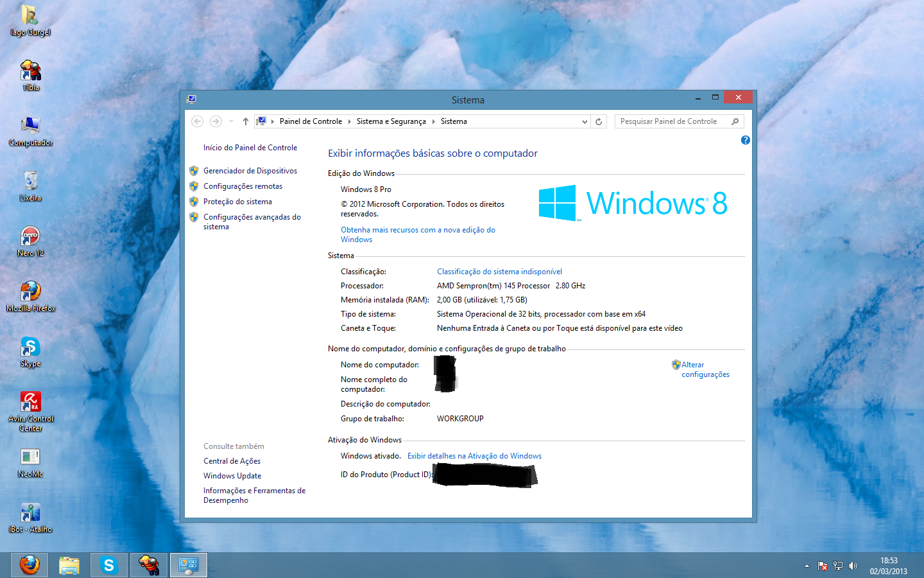Open the Sistema window title-bar icon menu
The height and width of the screenshot is (578, 924).
point(191,99)
